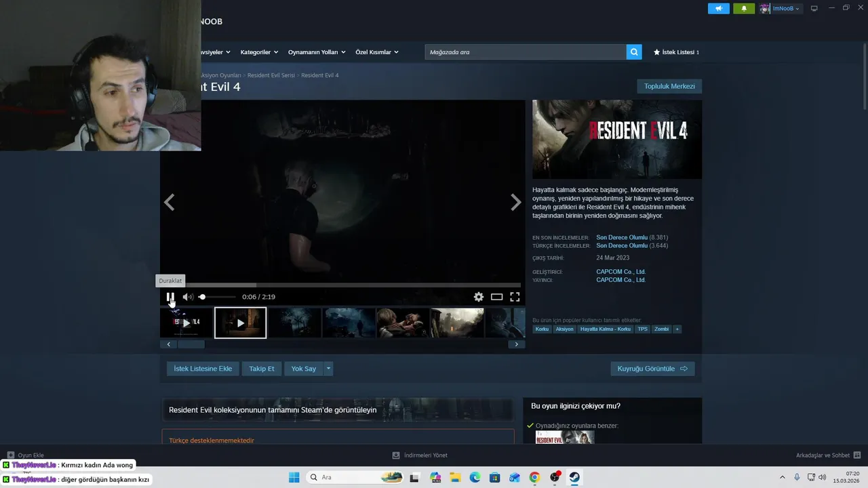The height and width of the screenshot is (488, 868).
Task: Select the highlighted second trailer thumbnail
Action: (x=241, y=323)
